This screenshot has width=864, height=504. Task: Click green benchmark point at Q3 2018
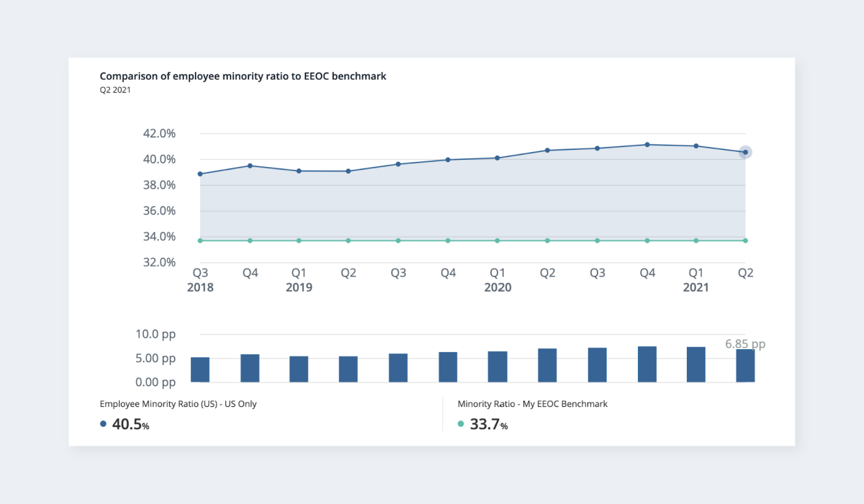pyautogui.click(x=200, y=240)
